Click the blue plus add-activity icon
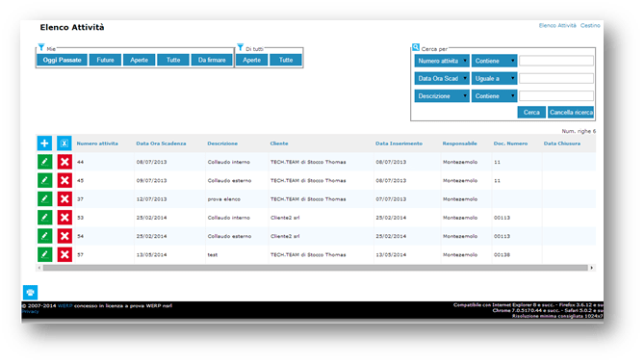The width and height of the screenshot is (644, 364). point(45,143)
